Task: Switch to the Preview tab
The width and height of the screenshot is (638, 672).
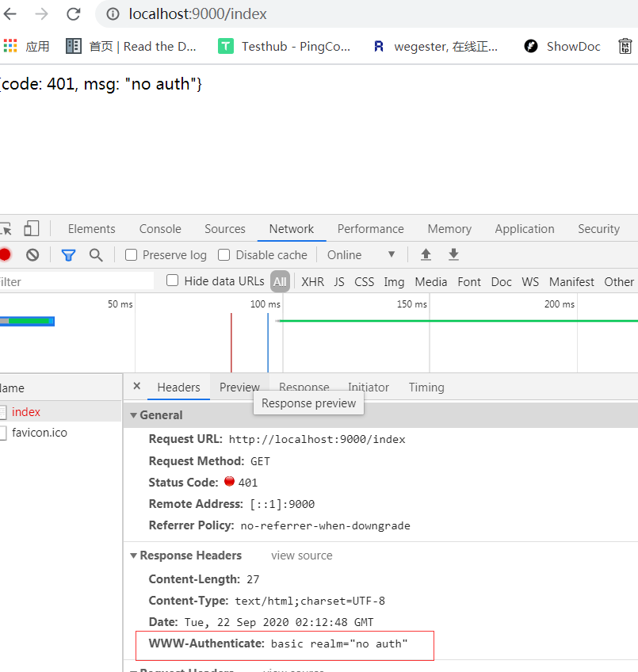Action: [239, 388]
